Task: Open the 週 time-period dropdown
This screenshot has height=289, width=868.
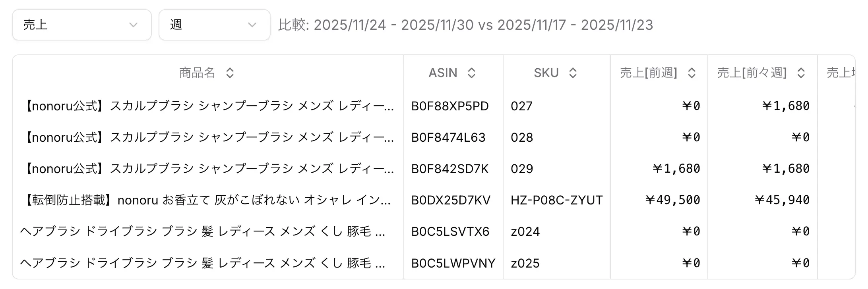Action: click(x=215, y=25)
